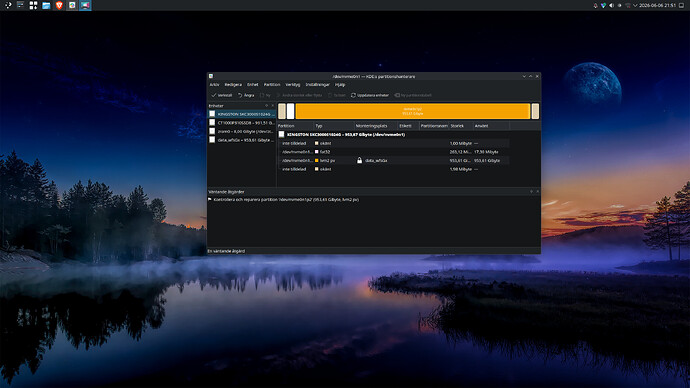Click the orange lvm2 pv type swatch
690x388 pixels.
pos(316,161)
